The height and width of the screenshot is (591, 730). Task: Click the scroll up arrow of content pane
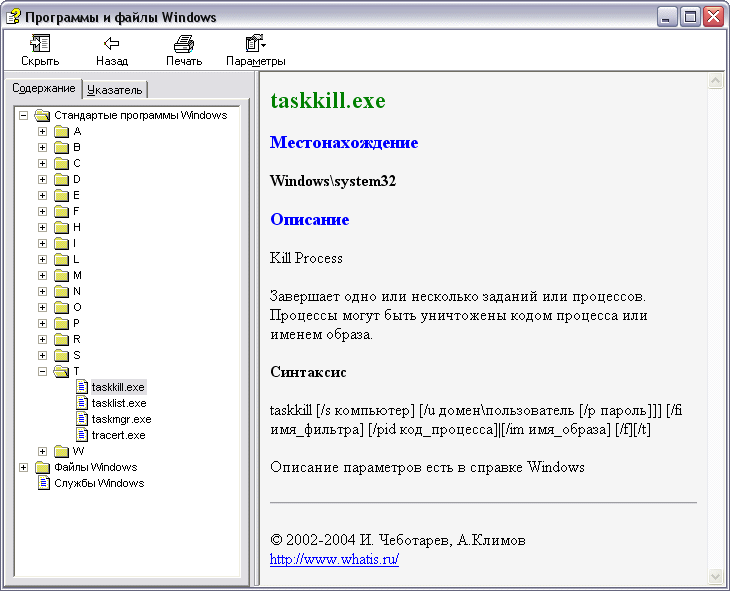715,81
